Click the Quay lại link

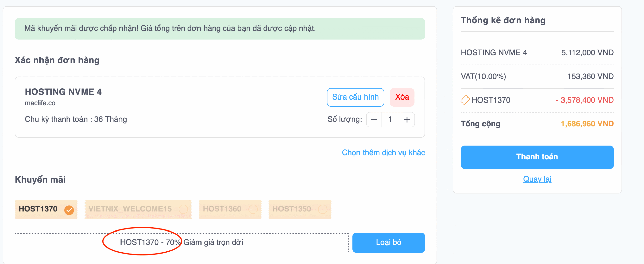537,179
